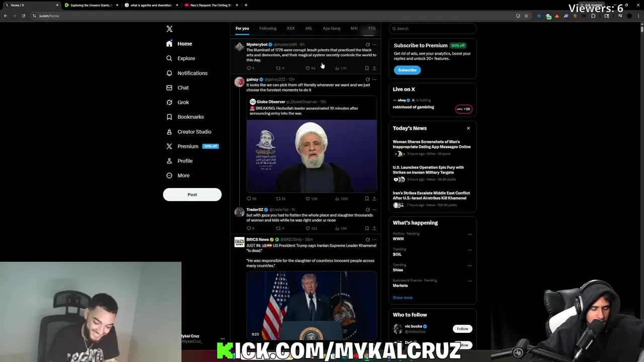Open more options on BRICS News post
The height and width of the screenshot is (362, 644).
[374, 240]
